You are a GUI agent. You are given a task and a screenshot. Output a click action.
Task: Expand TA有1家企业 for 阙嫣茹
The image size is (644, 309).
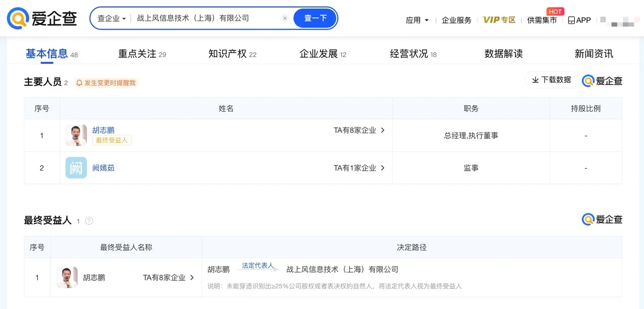pyautogui.click(x=359, y=168)
